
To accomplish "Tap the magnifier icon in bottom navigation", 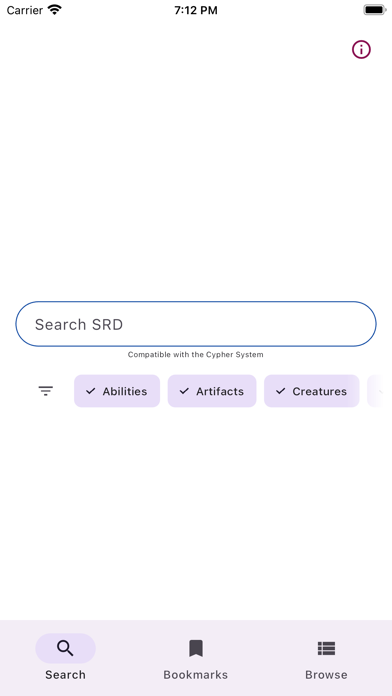I will tap(65, 649).
